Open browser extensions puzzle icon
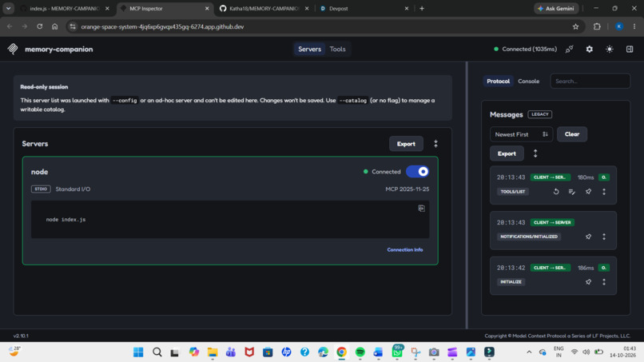Screen dimensions: 644x362 [x=597, y=26]
